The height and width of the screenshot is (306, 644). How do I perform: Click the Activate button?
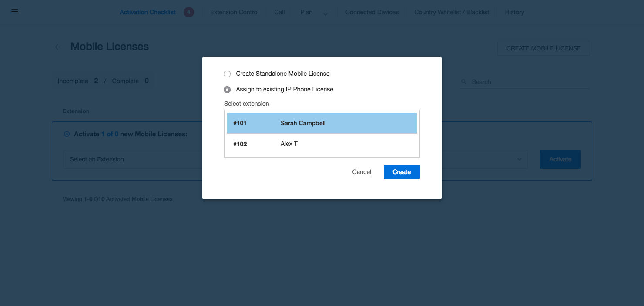[560, 159]
